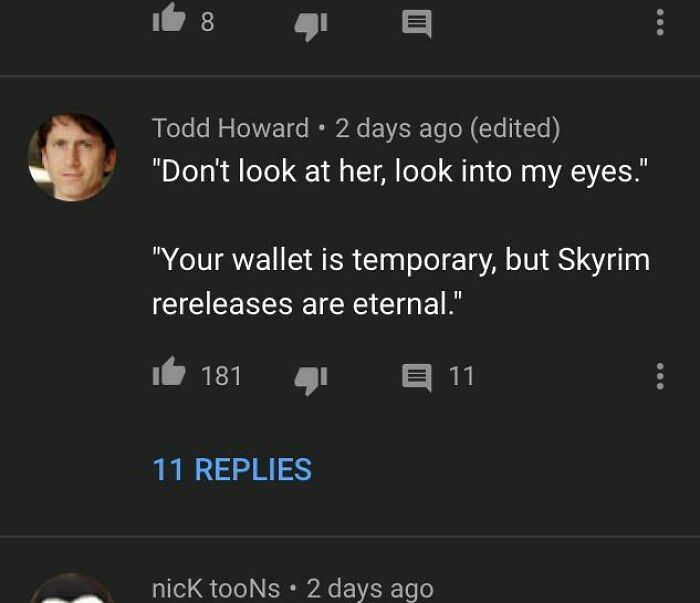Viewport: 700px width, 603px height.
Task: Click reply icon on the topmost comment
Action: [x=416, y=23]
